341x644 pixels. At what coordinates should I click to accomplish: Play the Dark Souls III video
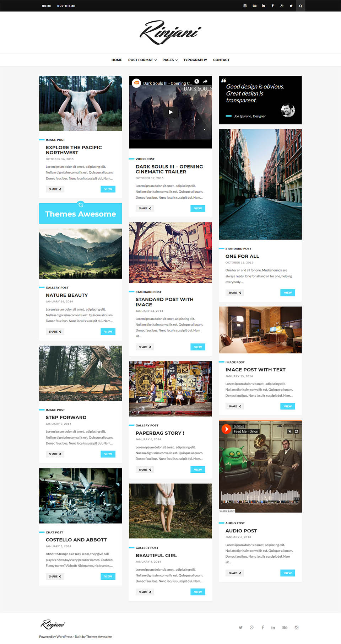pos(170,112)
